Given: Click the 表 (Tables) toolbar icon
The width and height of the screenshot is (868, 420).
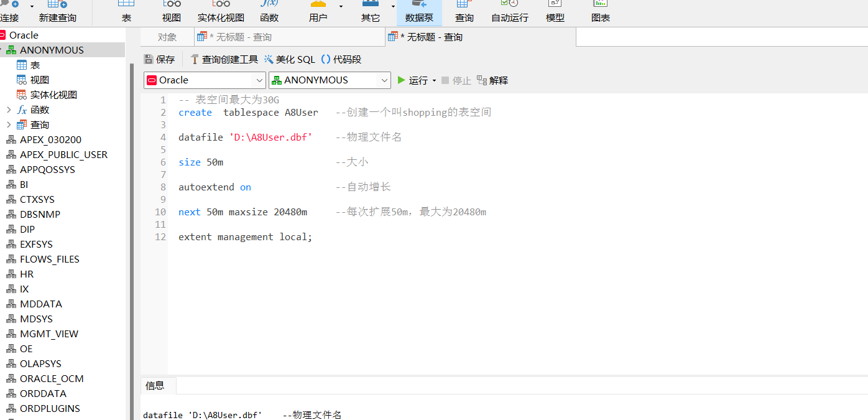Looking at the screenshot, I should 126,12.
